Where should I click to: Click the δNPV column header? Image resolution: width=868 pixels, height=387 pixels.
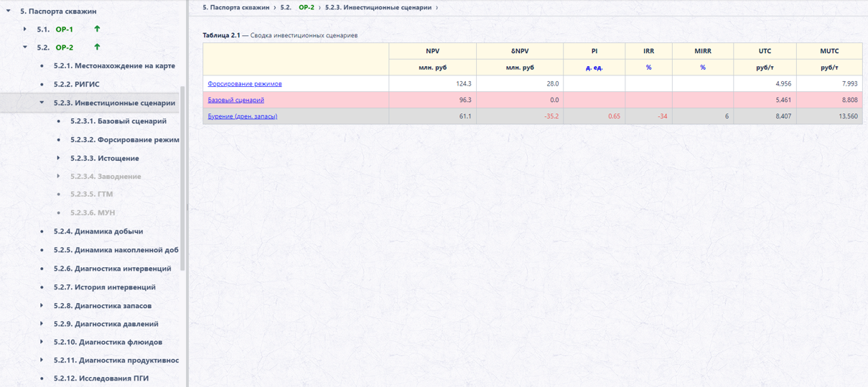pyautogui.click(x=519, y=51)
